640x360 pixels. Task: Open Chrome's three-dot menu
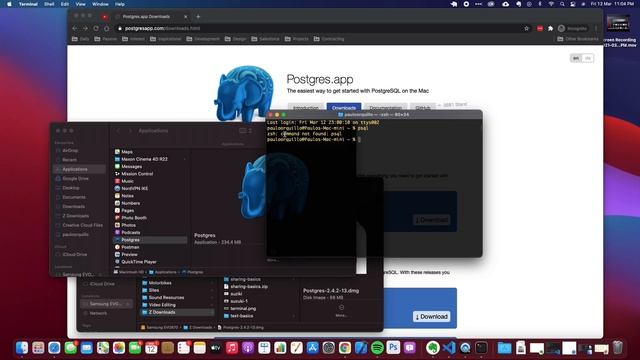click(x=596, y=28)
